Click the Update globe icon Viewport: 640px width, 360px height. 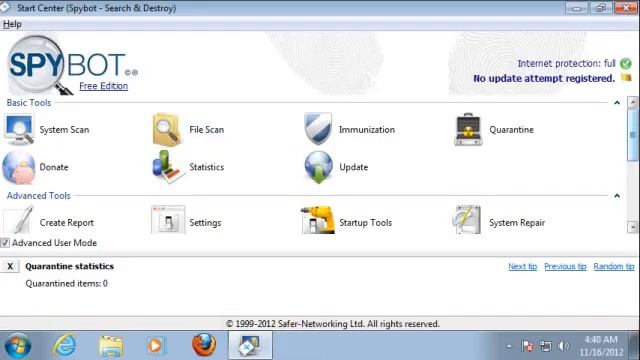click(318, 167)
